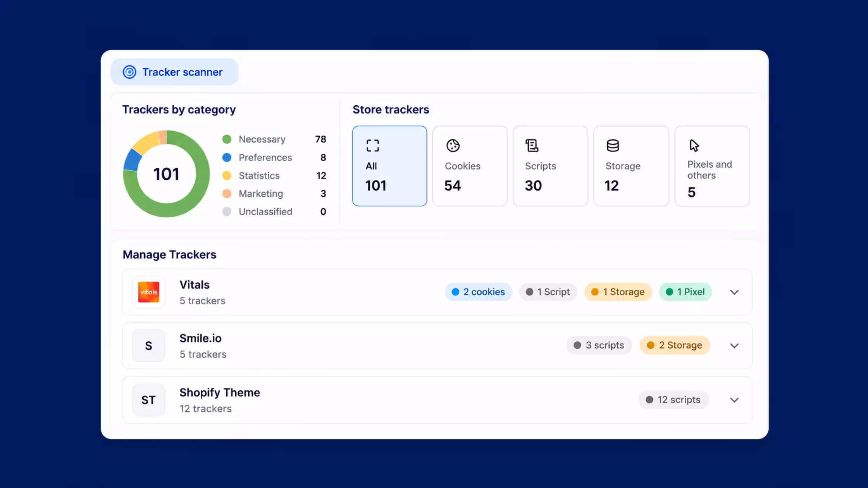Click the Shopify Theme 12 scripts badge
Screen dimensions: 868x488
[x=673, y=400]
